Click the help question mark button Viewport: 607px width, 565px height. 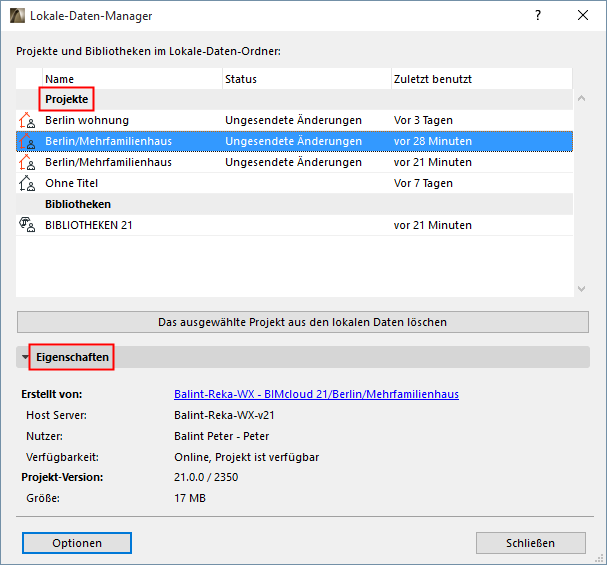pos(538,16)
